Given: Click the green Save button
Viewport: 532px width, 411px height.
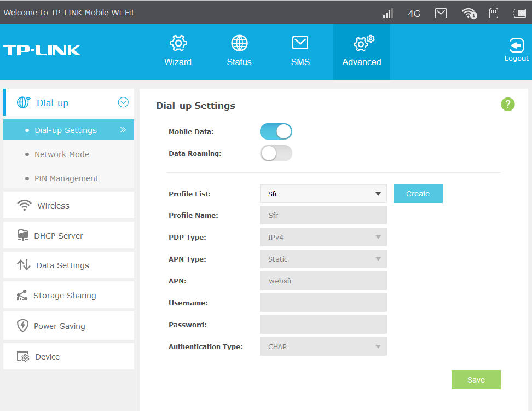Looking at the screenshot, I should coord(476,379).
